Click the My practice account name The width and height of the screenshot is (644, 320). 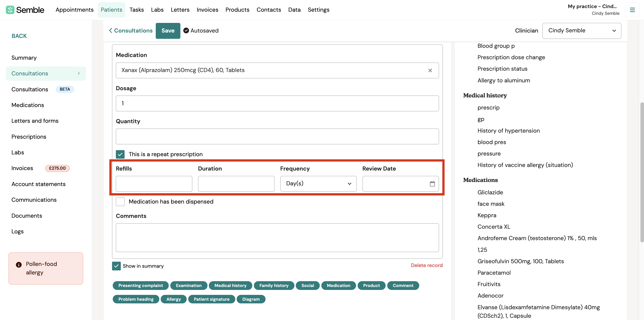592,6
